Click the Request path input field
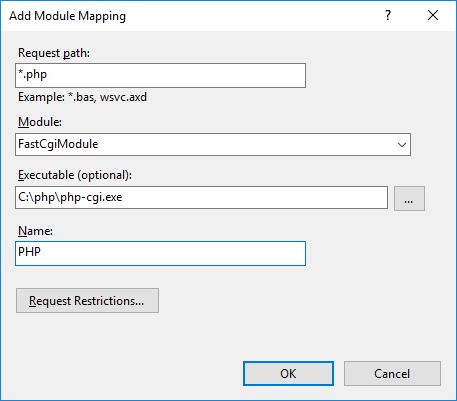This screenshot has height=401, width=457. 160,76
